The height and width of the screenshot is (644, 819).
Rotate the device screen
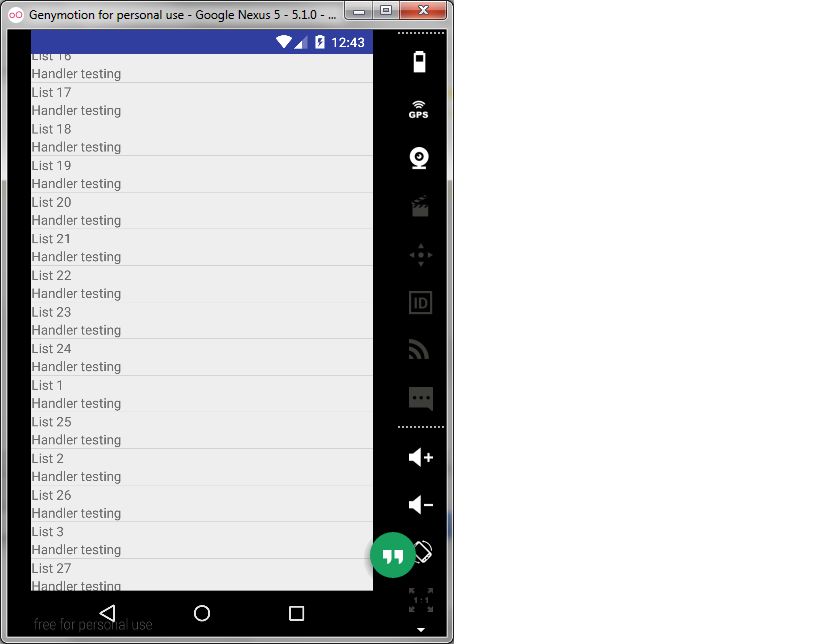click(423, 552)
